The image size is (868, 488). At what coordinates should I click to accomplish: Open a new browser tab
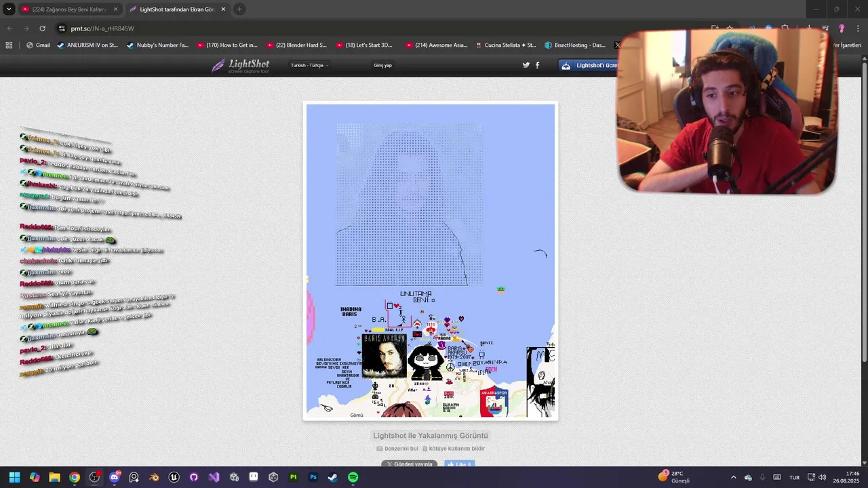[x=239, y=9]
